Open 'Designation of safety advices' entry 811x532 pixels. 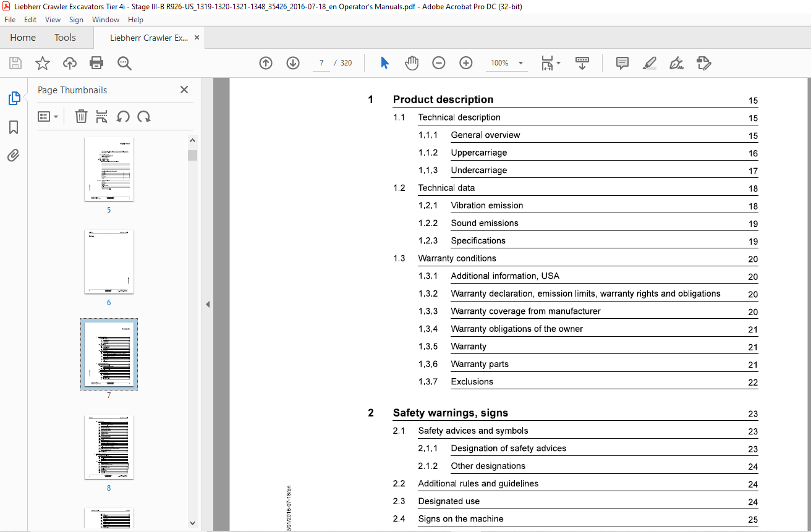pos(509,448)
